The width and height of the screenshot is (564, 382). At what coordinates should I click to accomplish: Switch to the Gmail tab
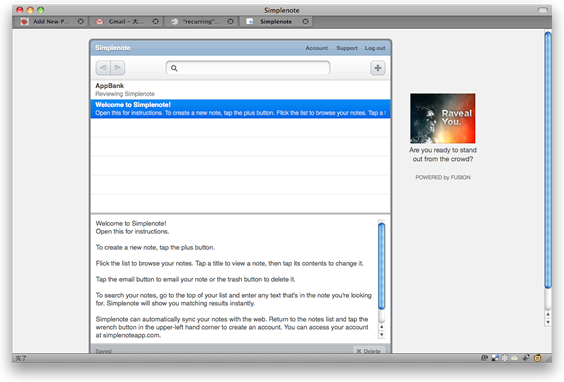tap(126, 22)
